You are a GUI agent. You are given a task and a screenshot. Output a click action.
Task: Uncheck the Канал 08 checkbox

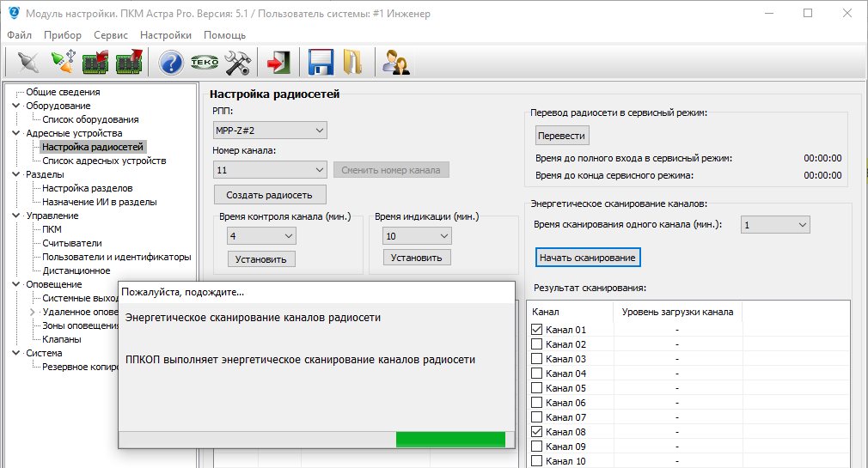click(537, 432)
